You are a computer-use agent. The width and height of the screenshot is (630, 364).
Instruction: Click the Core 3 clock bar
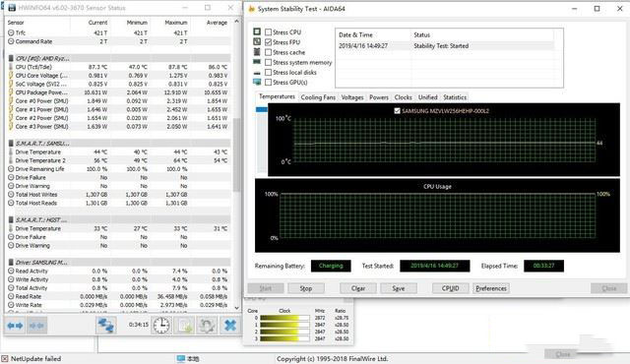coord(284,338)
